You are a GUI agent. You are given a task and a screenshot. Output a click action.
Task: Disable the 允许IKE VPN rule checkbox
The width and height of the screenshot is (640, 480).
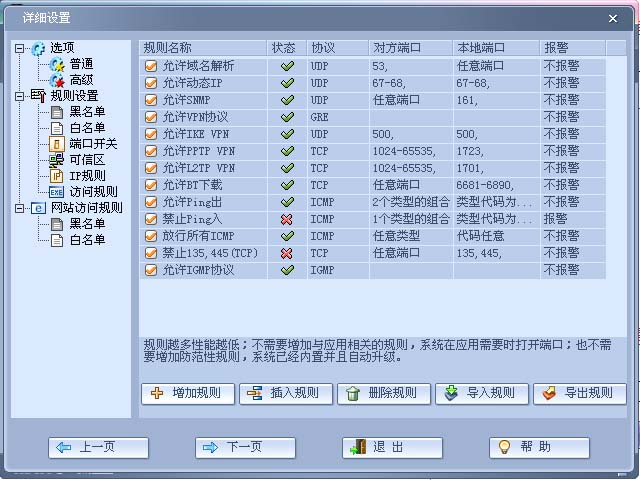151,134
